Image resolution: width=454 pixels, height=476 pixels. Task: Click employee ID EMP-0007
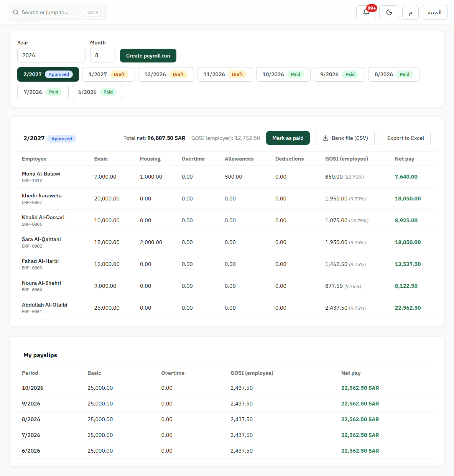click(32, 202)
